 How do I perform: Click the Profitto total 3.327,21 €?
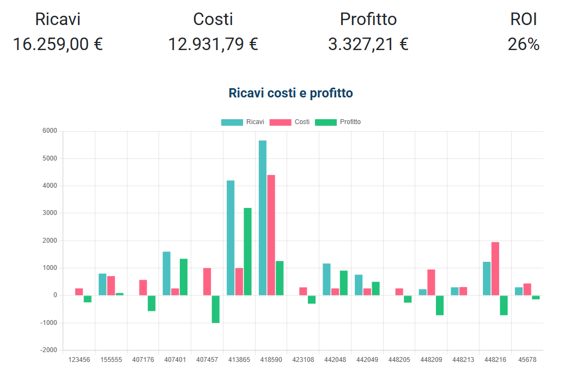click(367, 44)
